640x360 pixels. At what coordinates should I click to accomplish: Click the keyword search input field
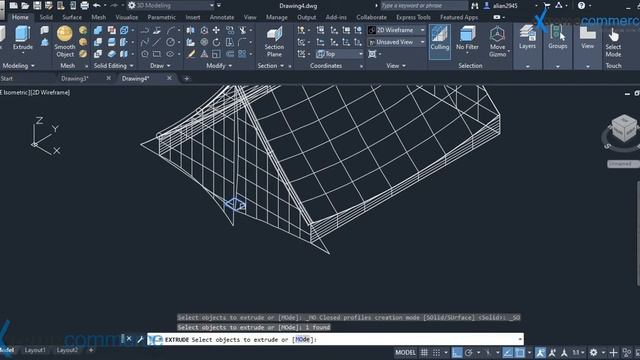[424, 6]
